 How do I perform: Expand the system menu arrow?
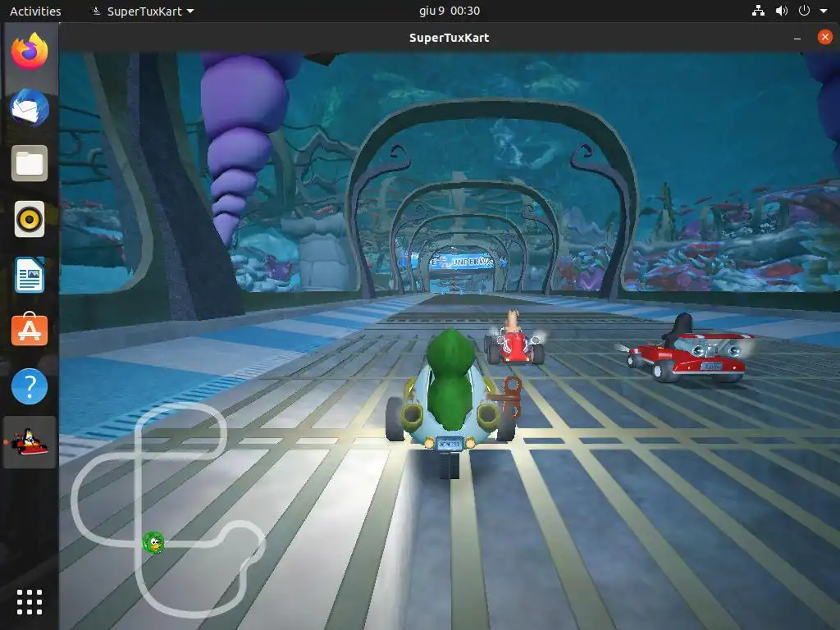(x=824, y=11)
